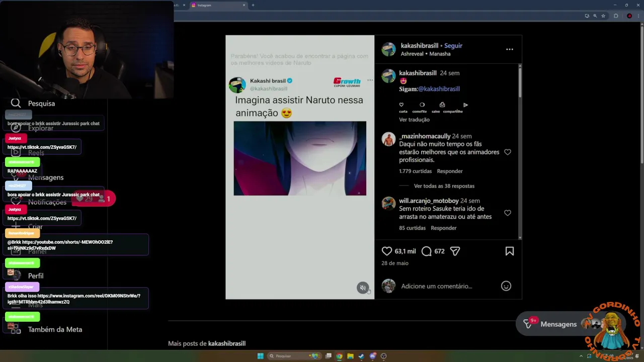644x362 pixels.
Task: Bookmark this page with the star icon
Action: [603, 16]
